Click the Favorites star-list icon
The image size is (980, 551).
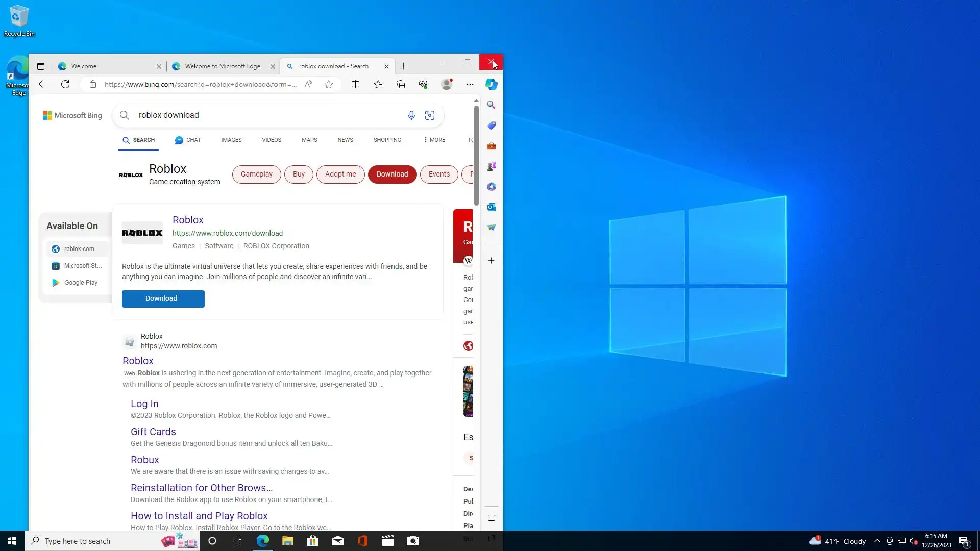[378, 84]
